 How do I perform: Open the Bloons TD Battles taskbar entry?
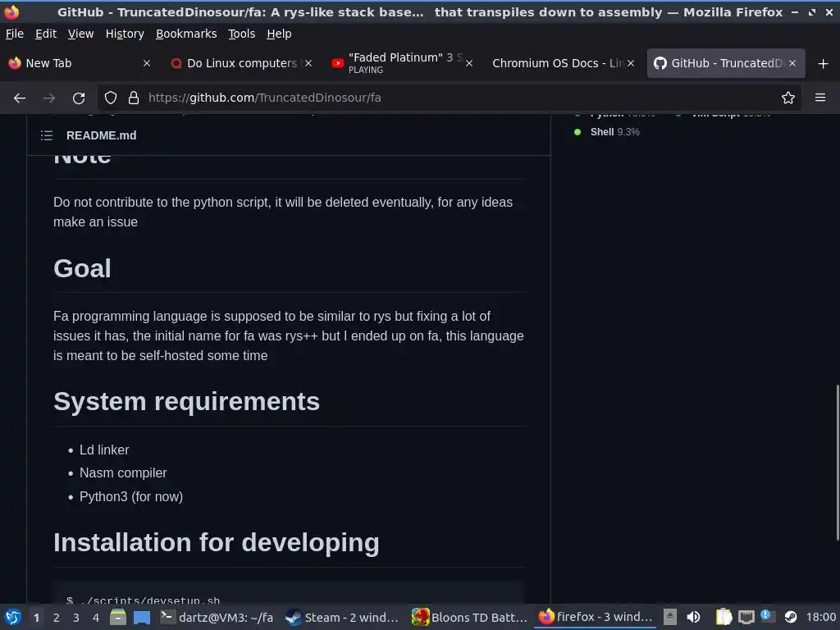[469, 617]
